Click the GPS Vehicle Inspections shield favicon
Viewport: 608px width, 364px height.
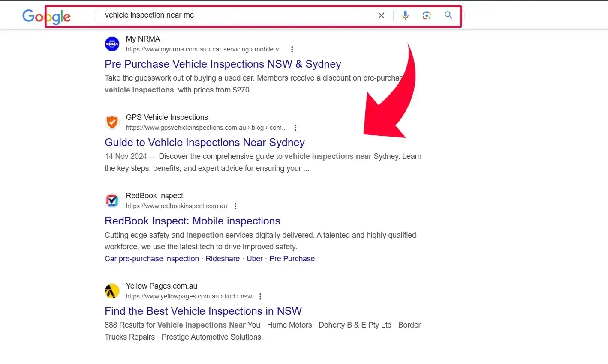click(112, 122)
